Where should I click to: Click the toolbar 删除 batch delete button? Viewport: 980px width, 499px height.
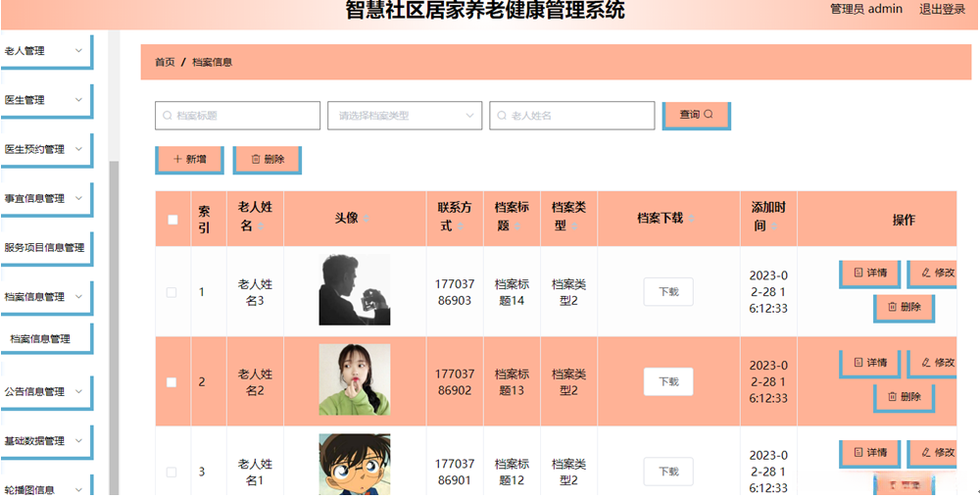click(267, 160)
